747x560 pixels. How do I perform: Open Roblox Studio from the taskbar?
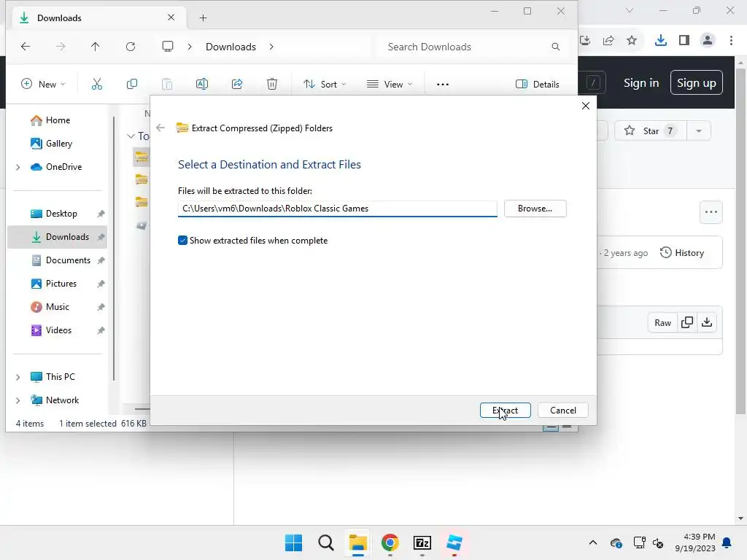tap(454, 542)
